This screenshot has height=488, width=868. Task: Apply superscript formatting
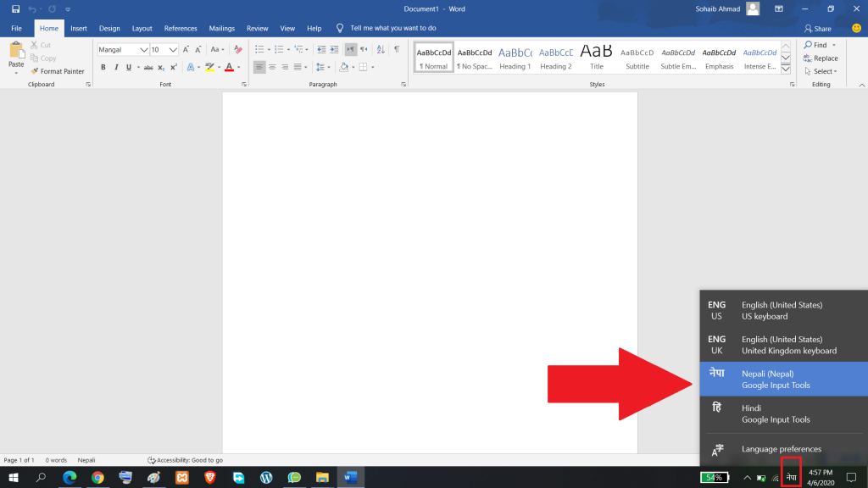(x=173, y=68)
